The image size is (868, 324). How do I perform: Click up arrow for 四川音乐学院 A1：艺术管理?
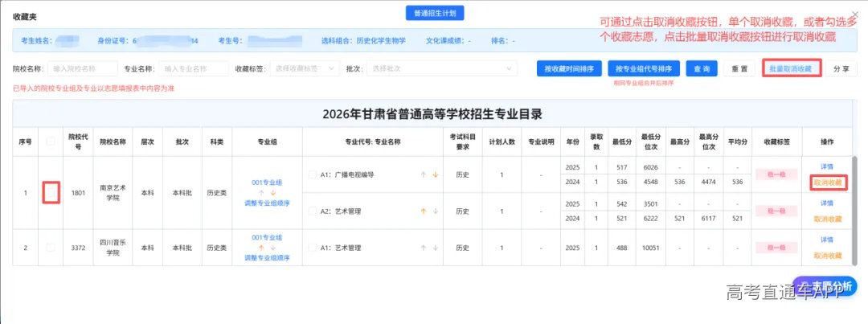[424, 248]
